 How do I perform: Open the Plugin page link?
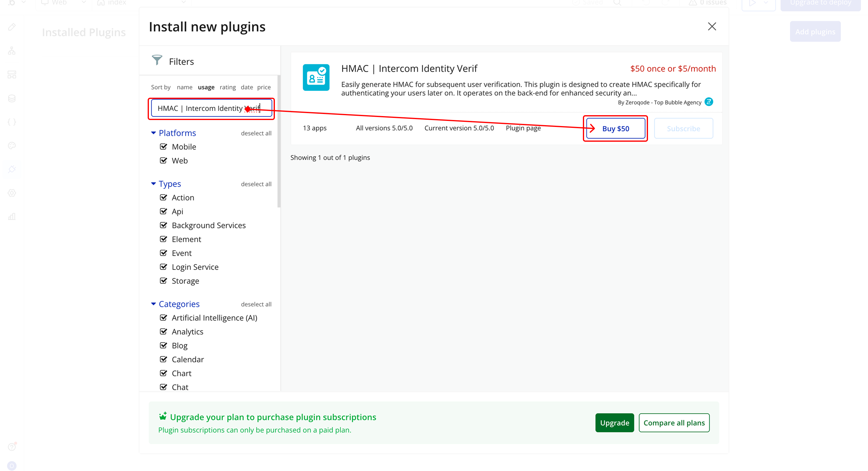(523, 128)
